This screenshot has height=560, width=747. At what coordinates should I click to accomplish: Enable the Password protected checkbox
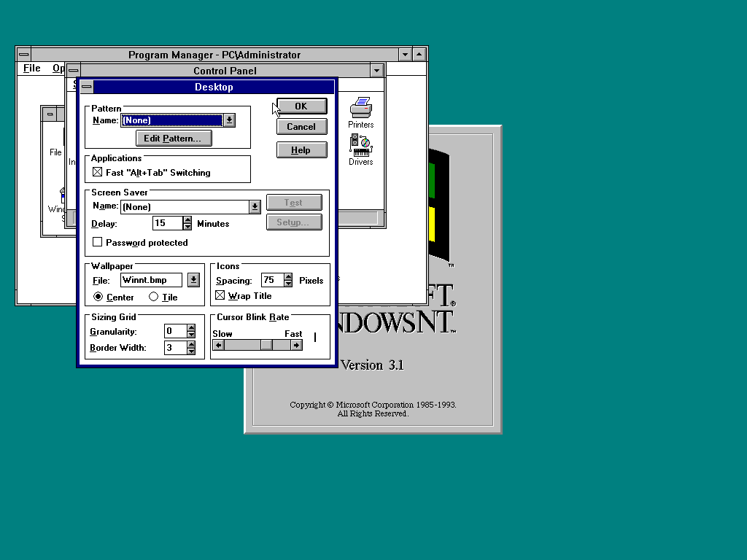98,242
